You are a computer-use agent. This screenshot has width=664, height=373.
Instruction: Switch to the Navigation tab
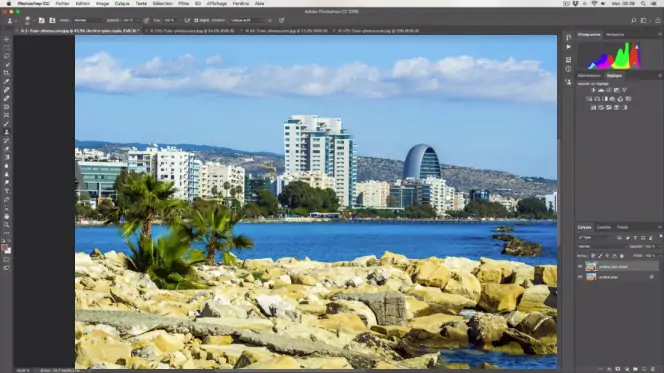pos(615,34)
